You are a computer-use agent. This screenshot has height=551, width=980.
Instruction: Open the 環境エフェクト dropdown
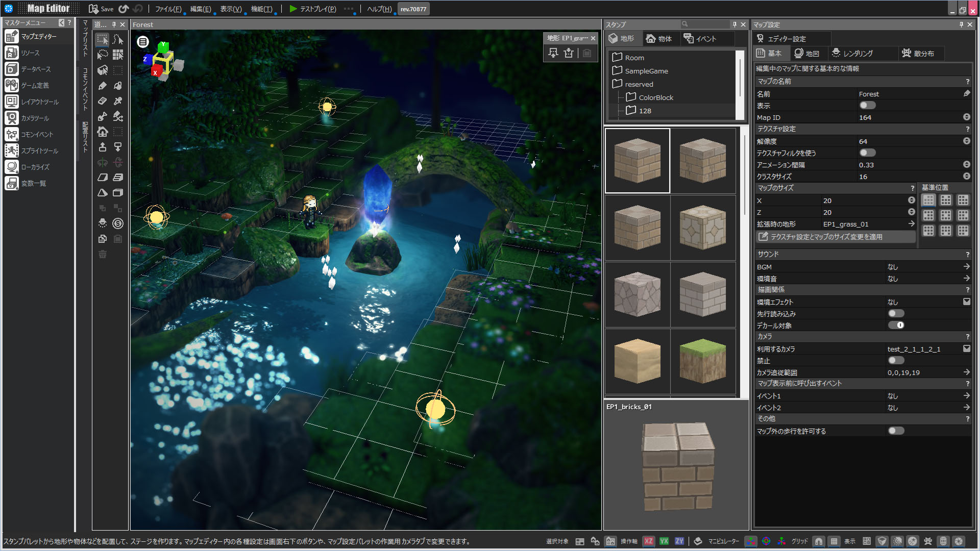(x=966, y=302)
